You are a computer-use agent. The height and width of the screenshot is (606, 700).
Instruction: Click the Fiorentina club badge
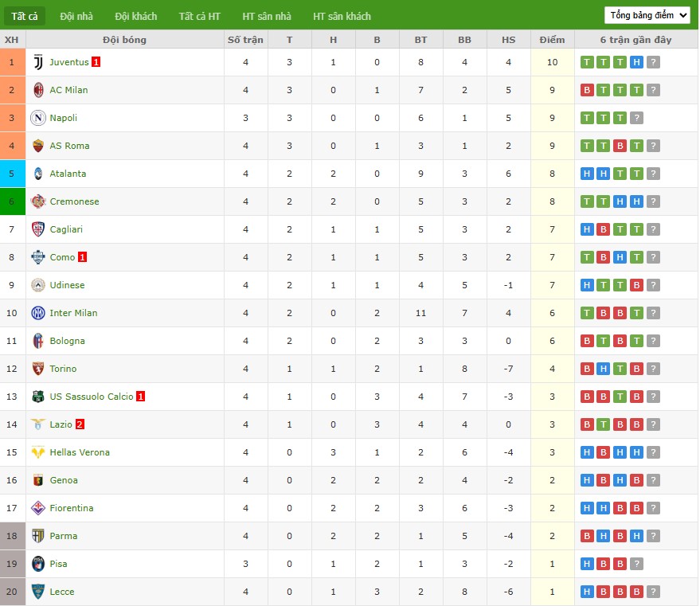38,508
